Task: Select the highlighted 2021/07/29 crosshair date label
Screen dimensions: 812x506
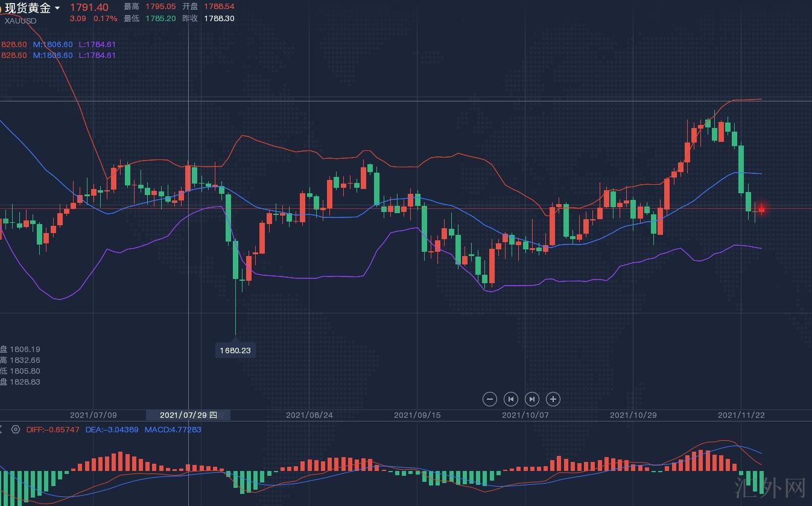Action: [188, 415]
